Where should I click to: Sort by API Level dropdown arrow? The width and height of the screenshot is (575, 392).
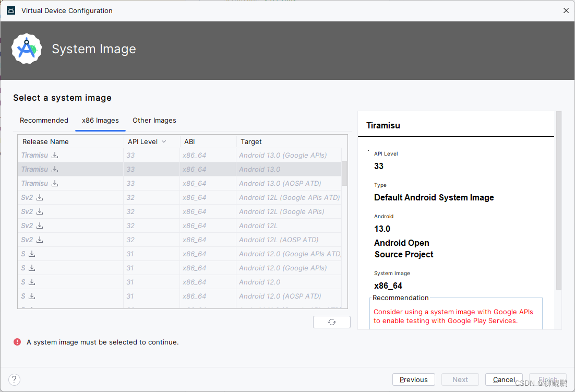164,141
